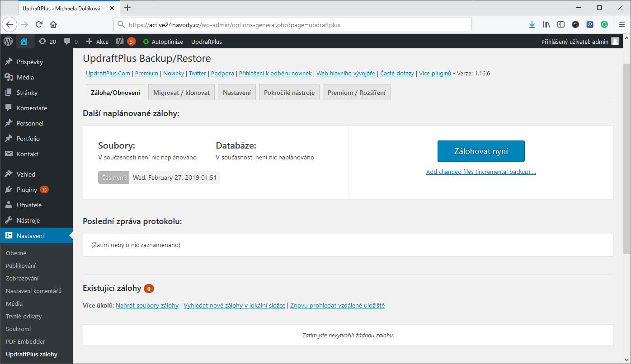Click the Zálohovat nyní button

481,151
